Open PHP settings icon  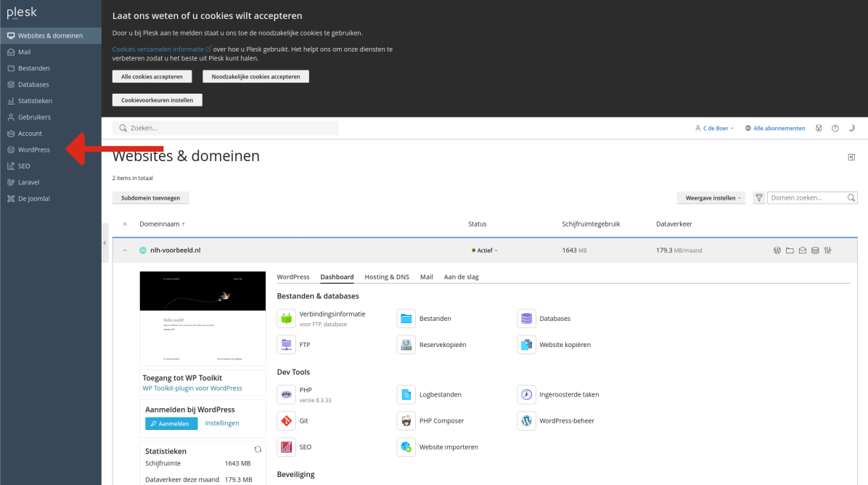tap(286, 394)
